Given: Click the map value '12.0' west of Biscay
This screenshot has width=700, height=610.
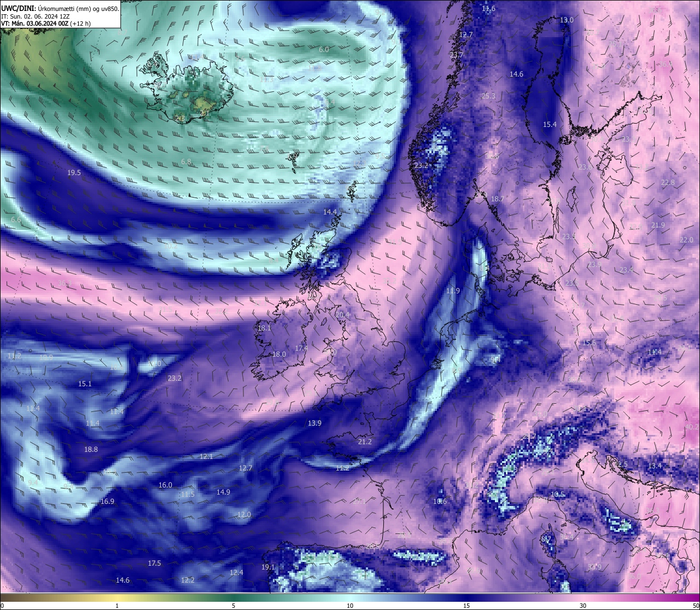Looking at the screenshot, I should click(244, 515).
